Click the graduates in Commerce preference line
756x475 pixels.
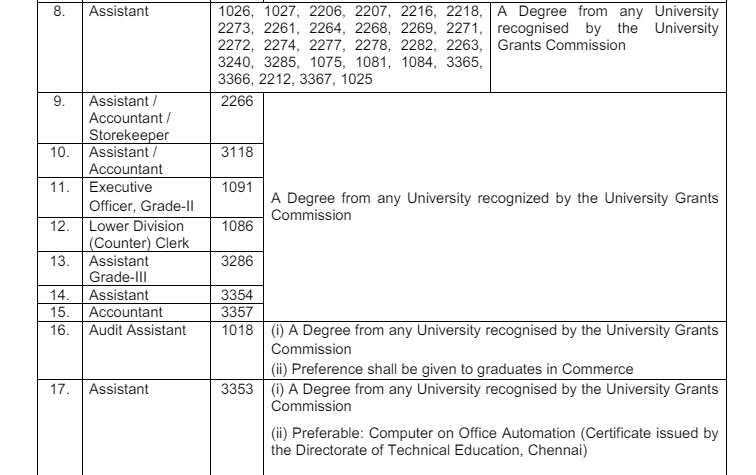[452, 368]
